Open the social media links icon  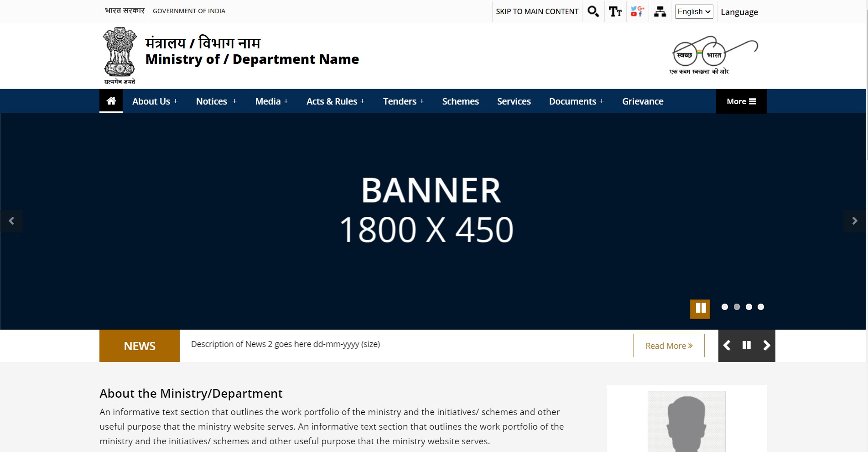637,11
